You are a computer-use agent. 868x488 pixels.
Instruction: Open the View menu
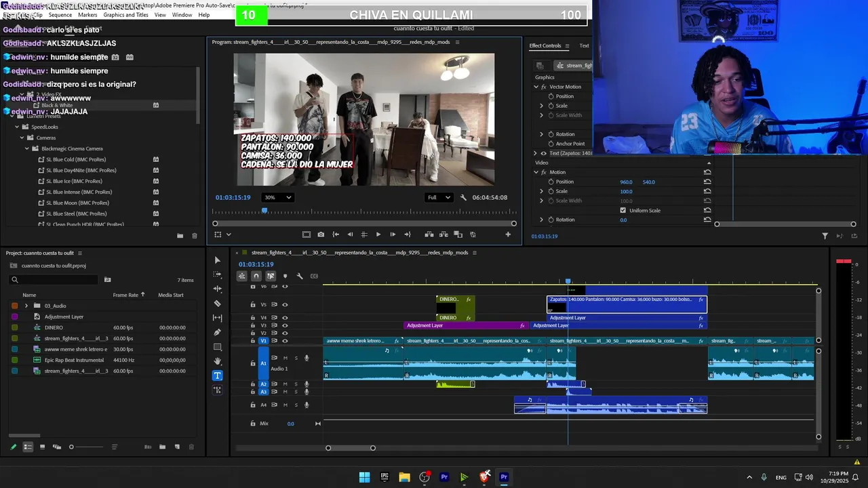click(160, 15)
